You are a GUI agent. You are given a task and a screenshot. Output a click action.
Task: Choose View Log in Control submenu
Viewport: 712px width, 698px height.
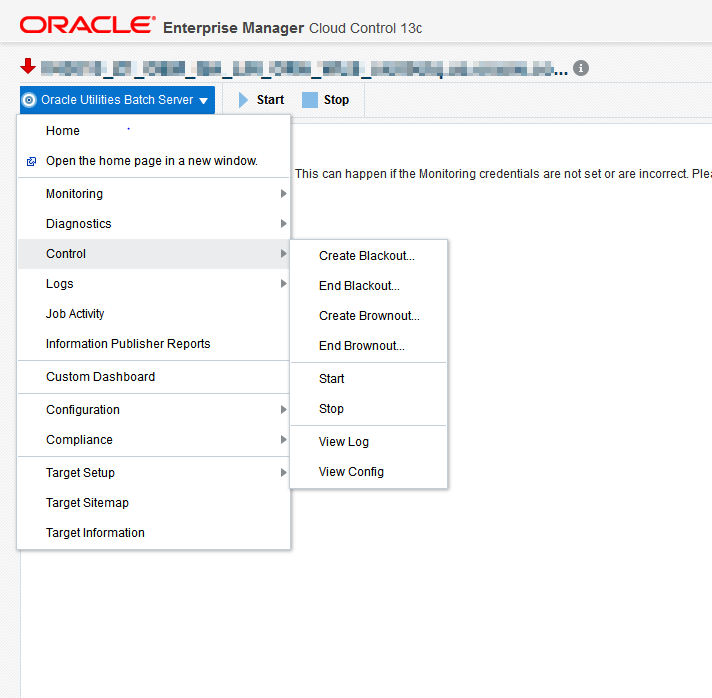pyautogui.click(x=368, y=442)
